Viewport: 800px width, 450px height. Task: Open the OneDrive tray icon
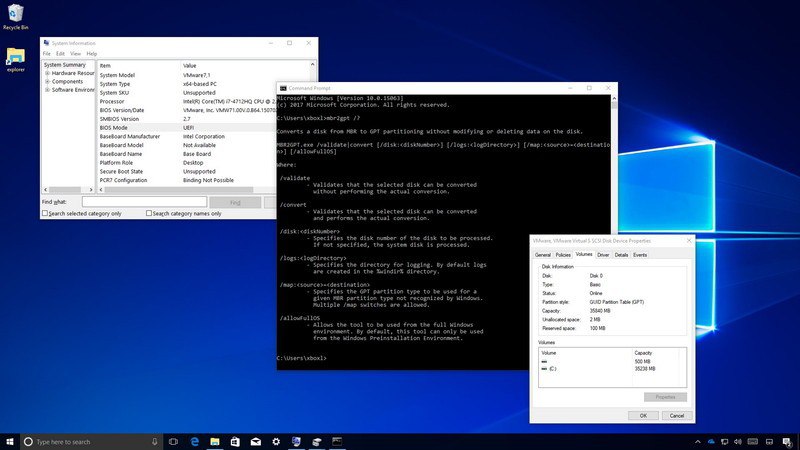[711, 442]
